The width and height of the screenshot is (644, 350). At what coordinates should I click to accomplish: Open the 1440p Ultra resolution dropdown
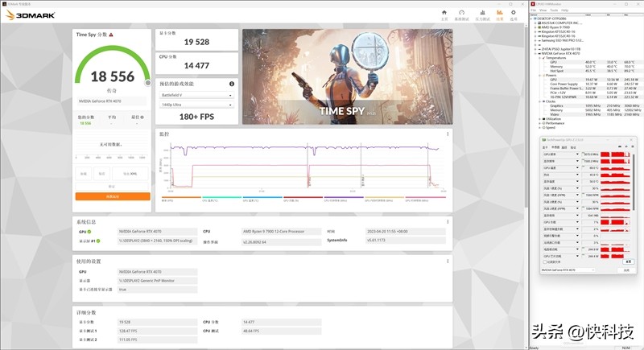point(196,105)
